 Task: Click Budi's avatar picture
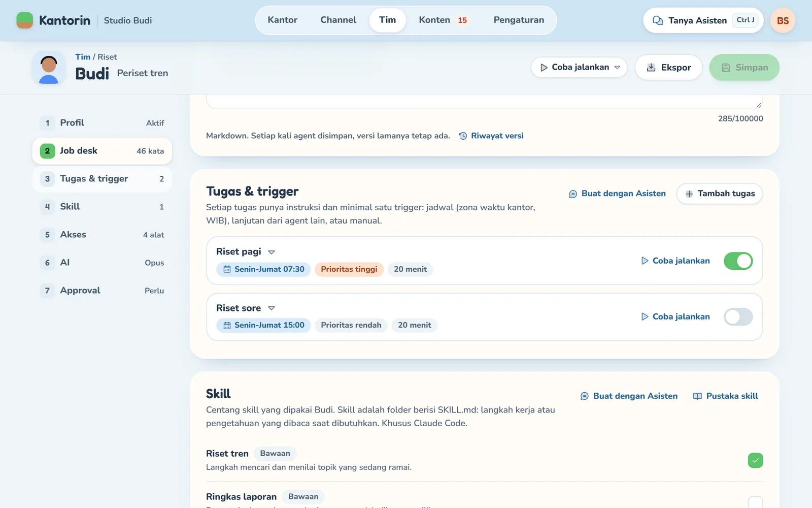tap(49, 68)
